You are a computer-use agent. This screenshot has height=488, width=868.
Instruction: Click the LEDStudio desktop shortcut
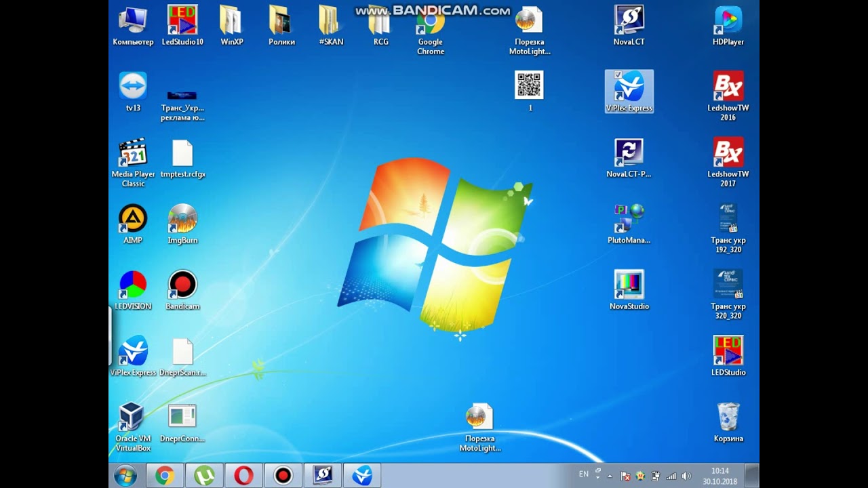(x=728, y=356)
